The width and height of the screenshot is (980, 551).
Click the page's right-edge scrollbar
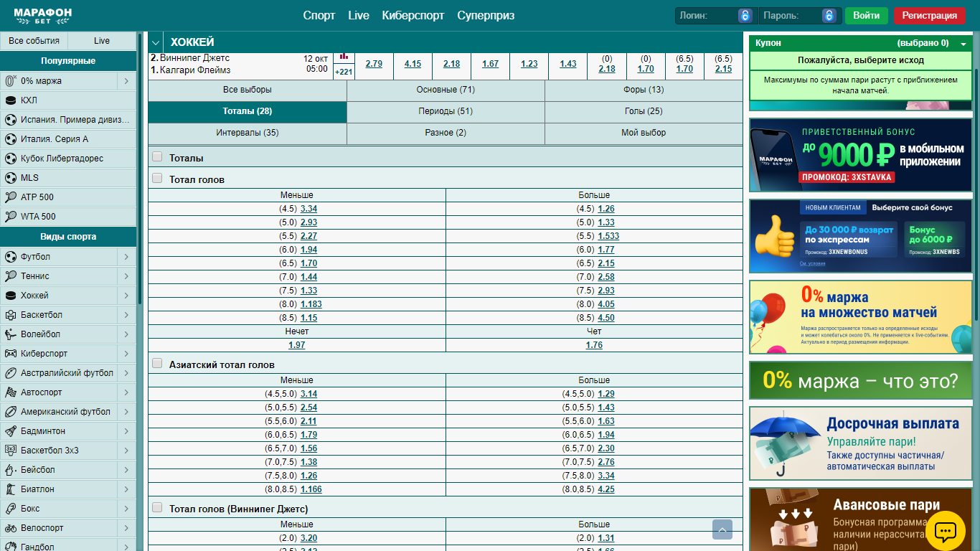(x=976, y=194)
